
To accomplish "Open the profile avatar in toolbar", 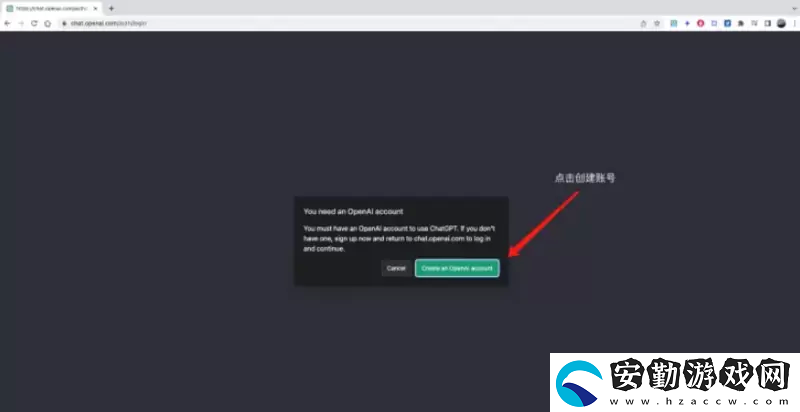I will click(781, 23).
